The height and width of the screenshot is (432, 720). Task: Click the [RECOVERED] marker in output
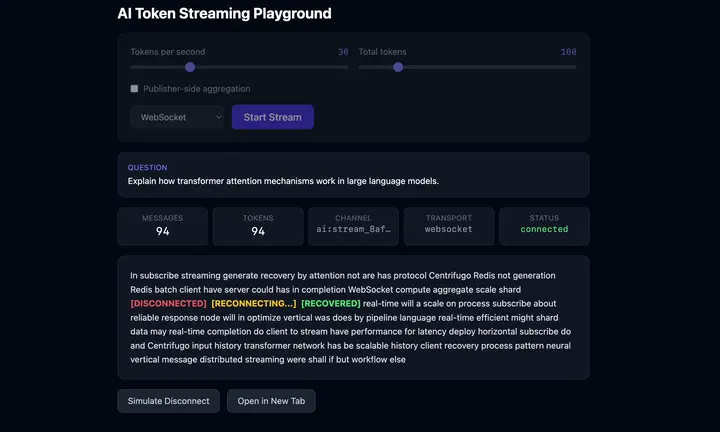click(331, 303)
